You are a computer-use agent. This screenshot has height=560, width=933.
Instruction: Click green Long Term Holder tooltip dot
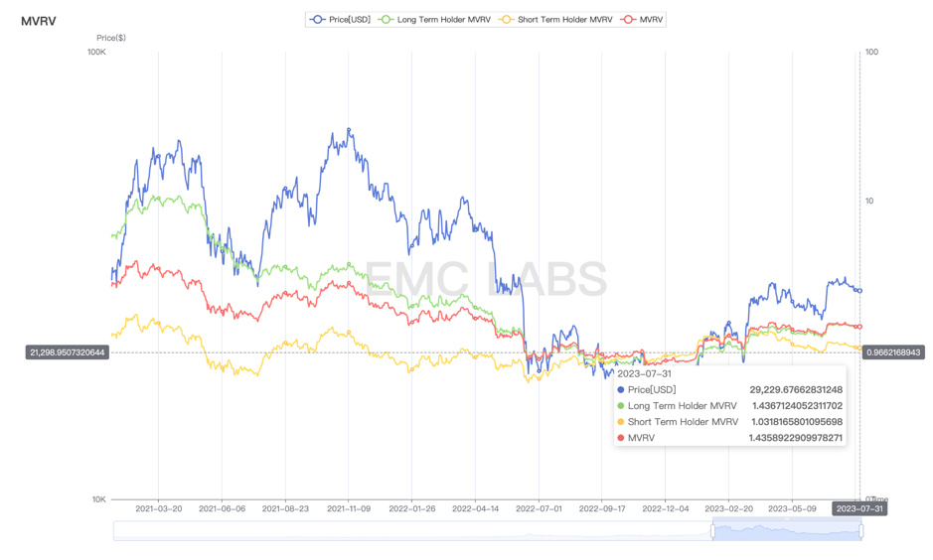[621, 406]
